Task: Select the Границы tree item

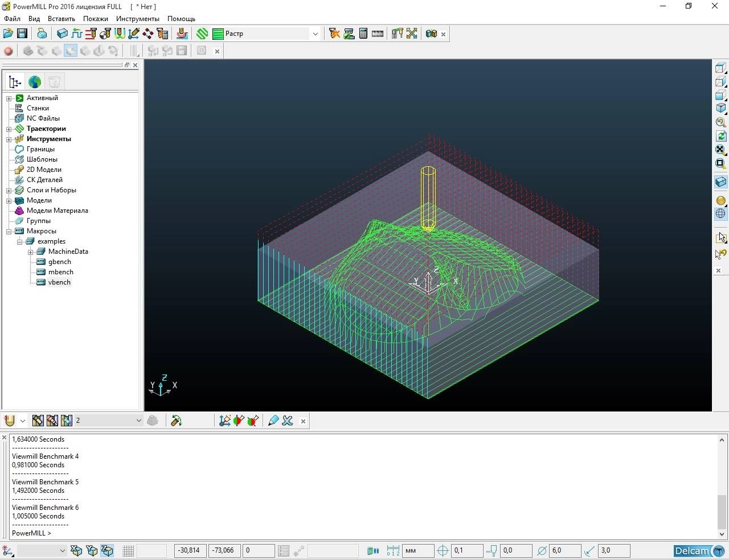Action: pos(40,149)
